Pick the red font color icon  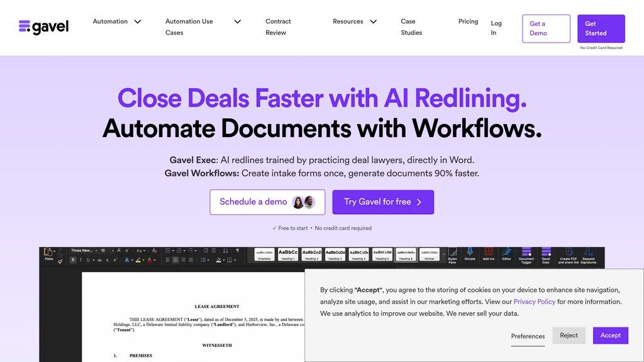click(x=150, y=260)
